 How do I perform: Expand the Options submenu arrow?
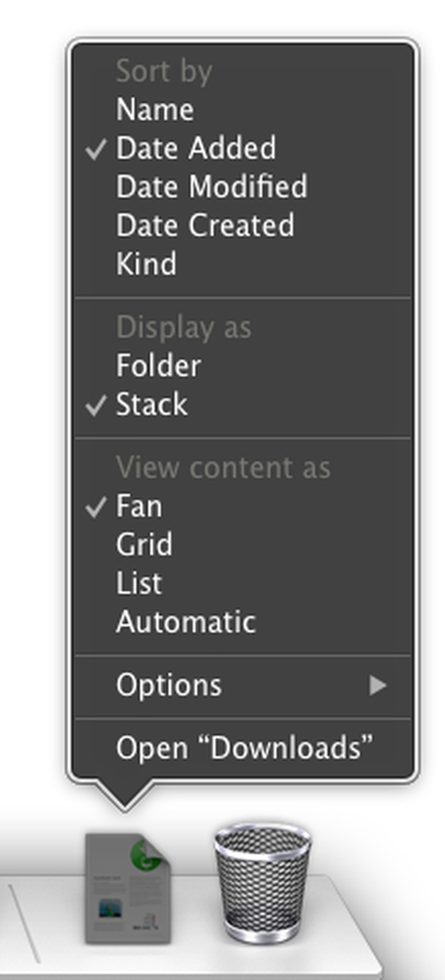pyautogui.click(x=378, y=685)
